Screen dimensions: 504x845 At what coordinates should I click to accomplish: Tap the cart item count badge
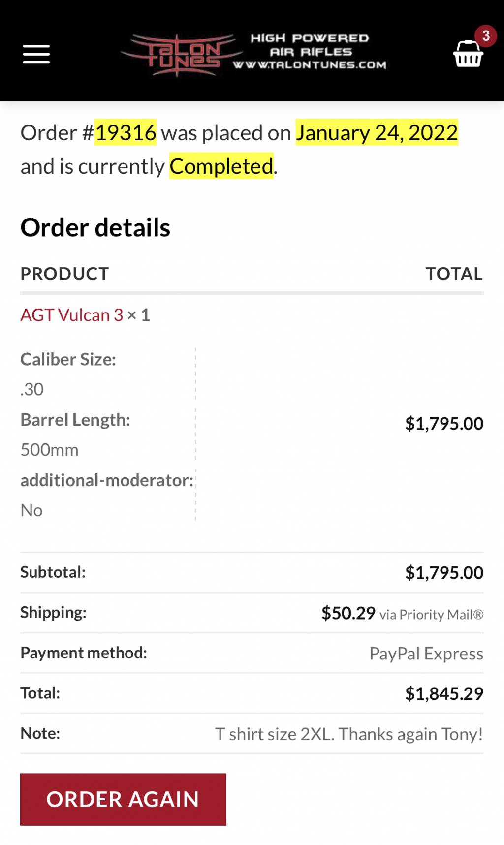[486, 36]
